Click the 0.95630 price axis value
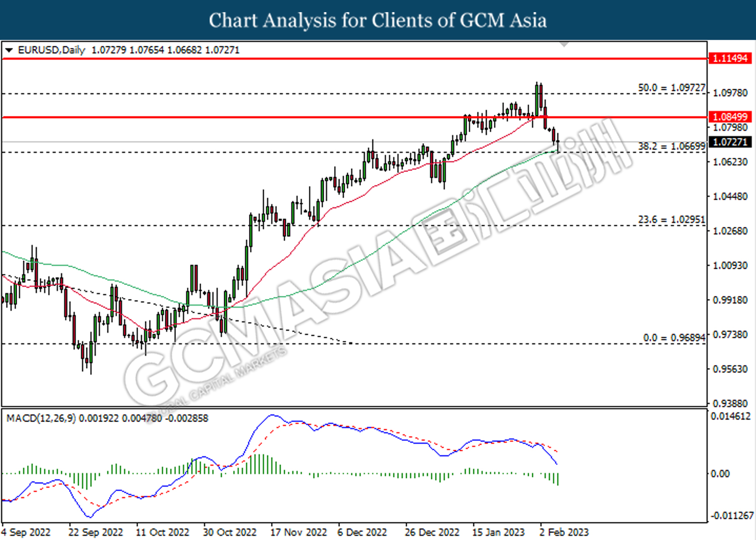The height and width of the screenshot is (540, 756). coord(730,369)
